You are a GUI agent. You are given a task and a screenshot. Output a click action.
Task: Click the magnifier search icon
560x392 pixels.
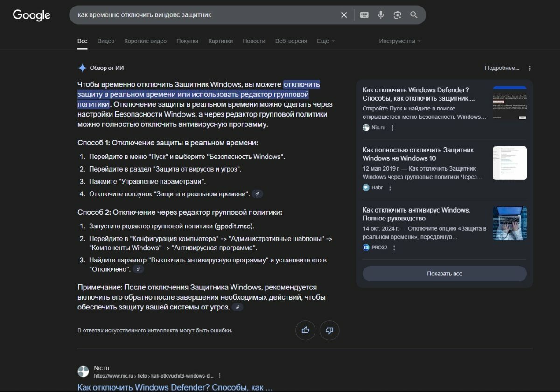(414, 15)
